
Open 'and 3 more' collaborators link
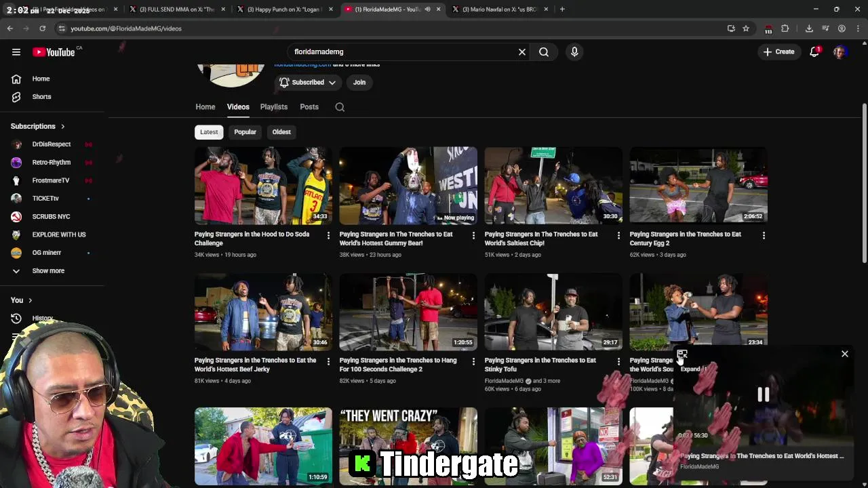coord(547,381)
